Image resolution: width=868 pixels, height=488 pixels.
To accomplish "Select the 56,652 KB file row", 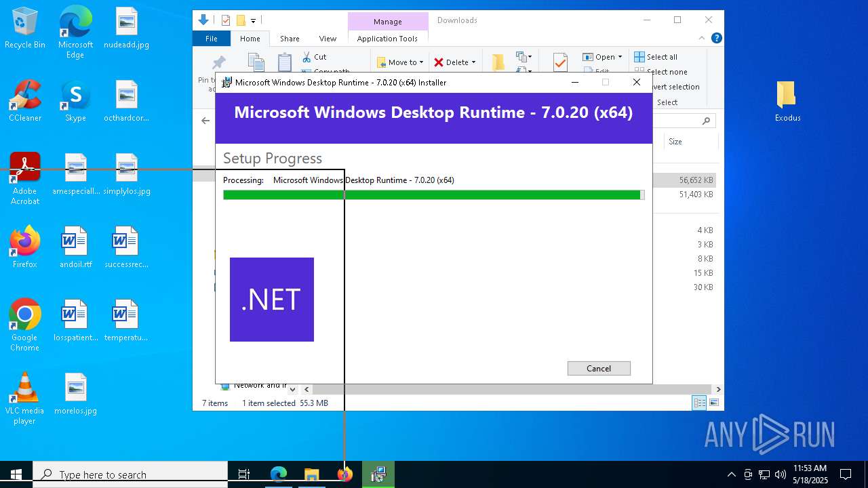I will [x=685, y=180].
